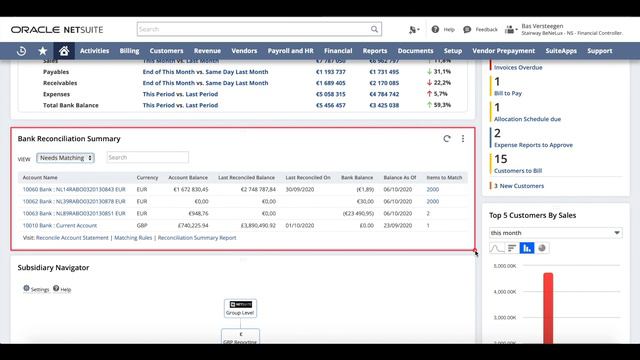Screen dimensions: 640x360
Task: Open the Reconciliation Summary Report link
Action: [x=197, y=238]
